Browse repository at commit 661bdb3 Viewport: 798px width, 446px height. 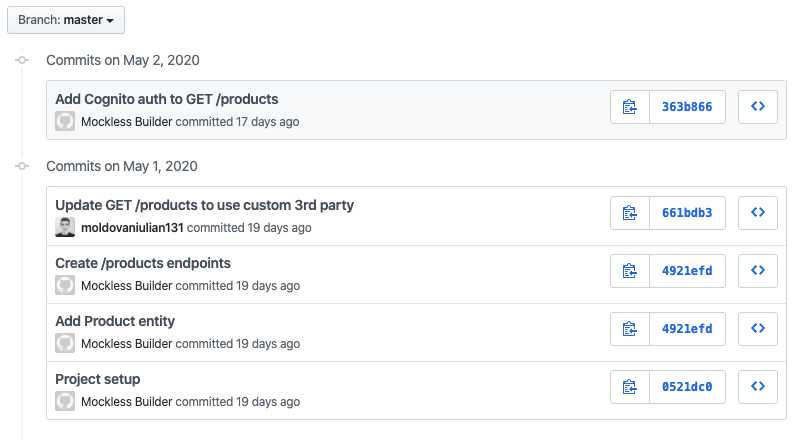pyautogui.click(x=758, y=213)
